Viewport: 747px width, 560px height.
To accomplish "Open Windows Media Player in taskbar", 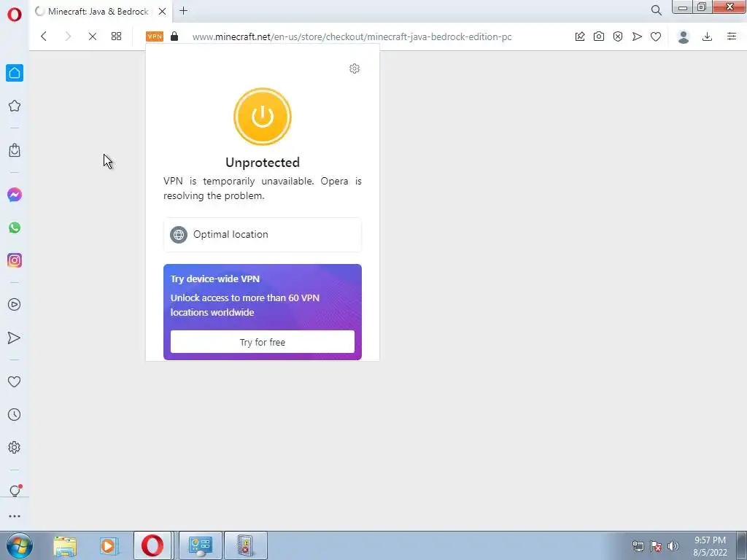I will point(109,546).
